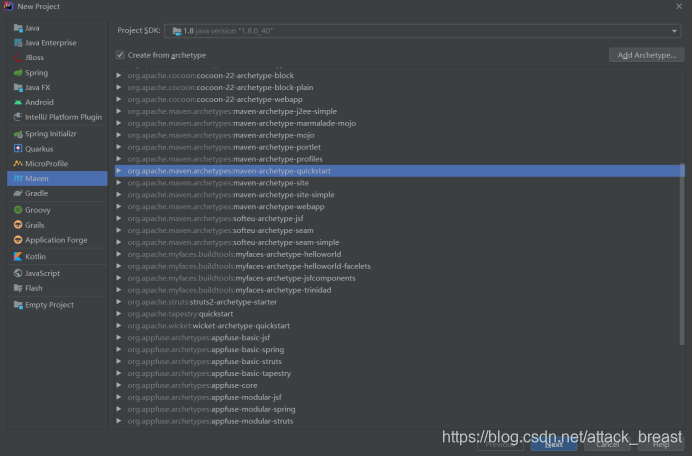The height and width of the screenshot is (456, 693).
Task: Click the Spring leaf icon
Action: pos(18,72)
